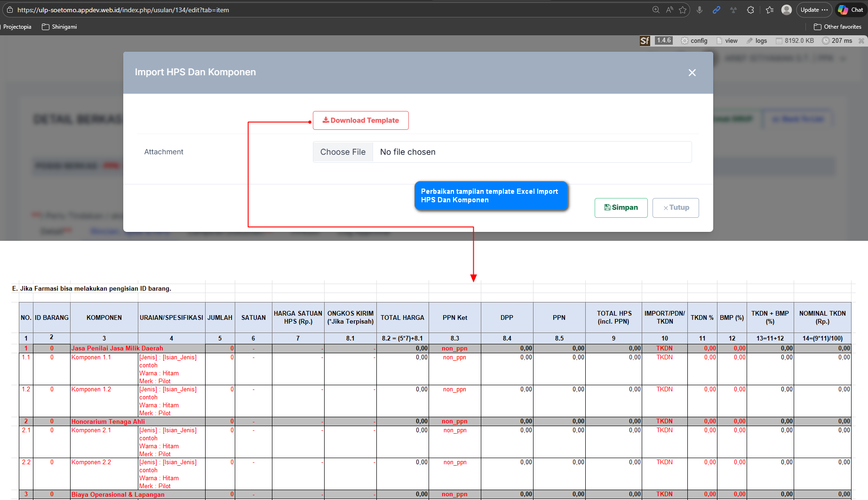Click the blue link extension icon

[x=717, y=10]
